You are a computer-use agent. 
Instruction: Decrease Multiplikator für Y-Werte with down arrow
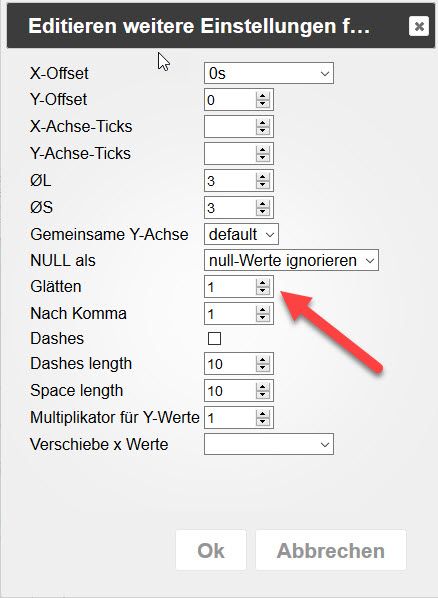(x=263, y=422)
